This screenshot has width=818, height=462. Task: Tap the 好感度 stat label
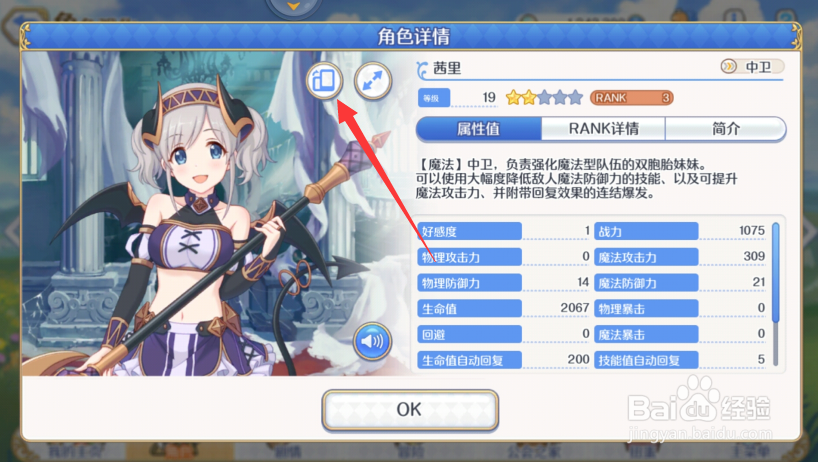click(x=469, y=231)
